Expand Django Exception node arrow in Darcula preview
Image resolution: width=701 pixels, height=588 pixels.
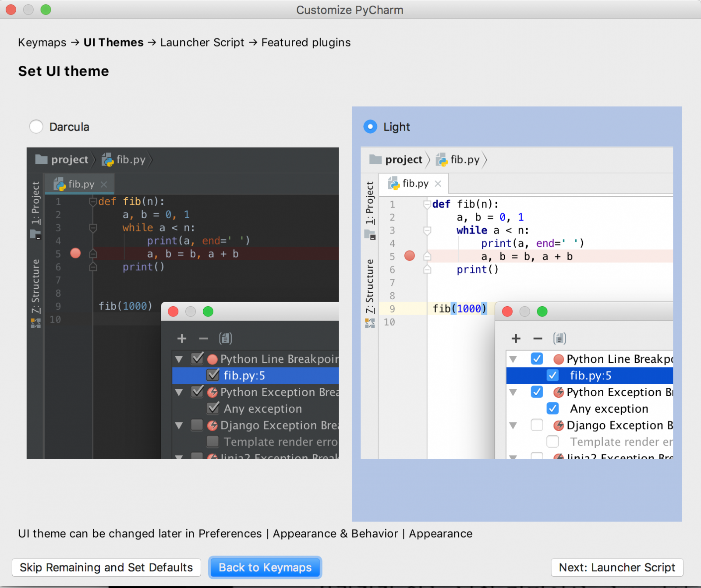(x=179, y=425)
